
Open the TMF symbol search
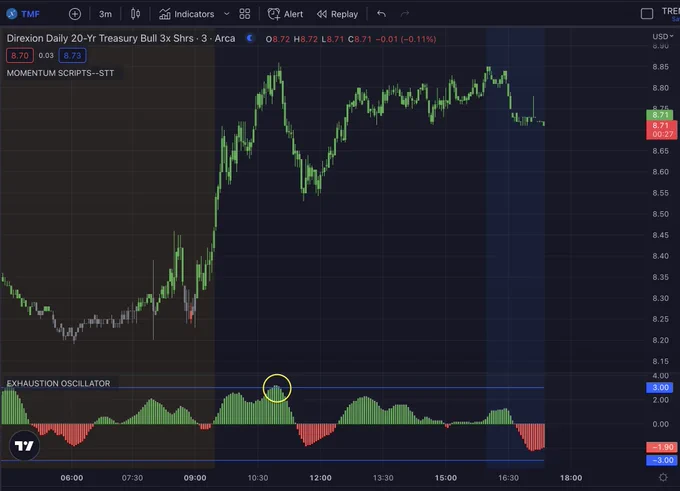point(23,14)
